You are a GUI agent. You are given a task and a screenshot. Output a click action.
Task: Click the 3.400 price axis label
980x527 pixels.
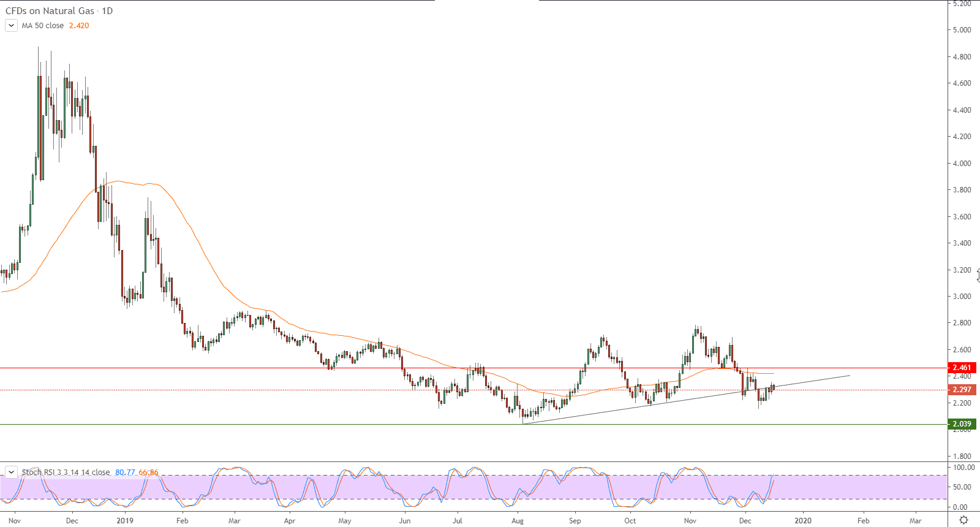pos(962,243)
